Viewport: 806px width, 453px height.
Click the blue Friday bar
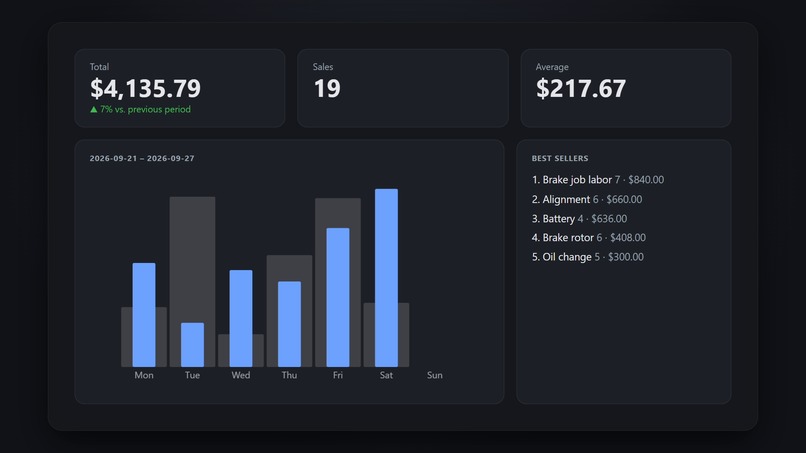coord(338,297)
